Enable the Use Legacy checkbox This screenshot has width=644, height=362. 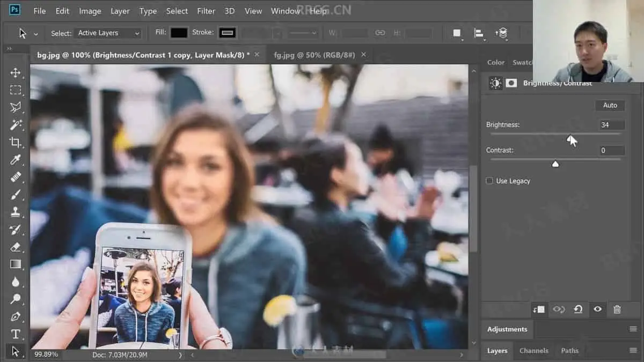click(489, 181)
